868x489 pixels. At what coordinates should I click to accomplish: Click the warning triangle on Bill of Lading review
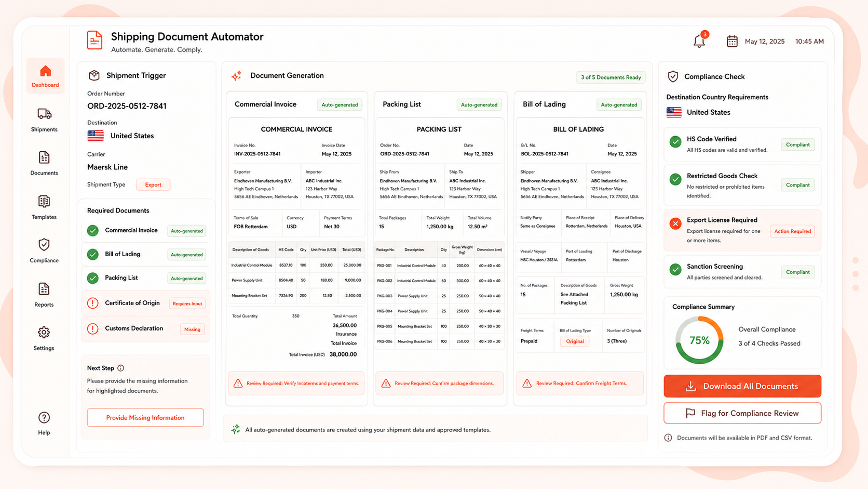coord(527,384)
